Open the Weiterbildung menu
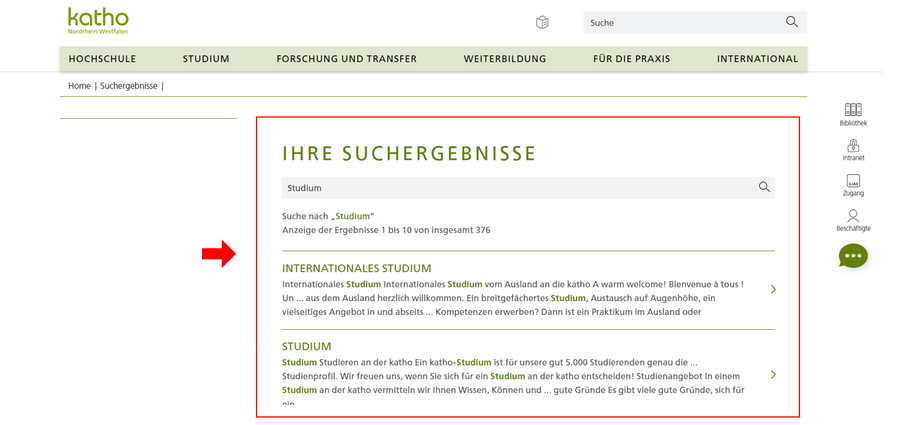Screen dimensions: 920x425 pos(505,59)
